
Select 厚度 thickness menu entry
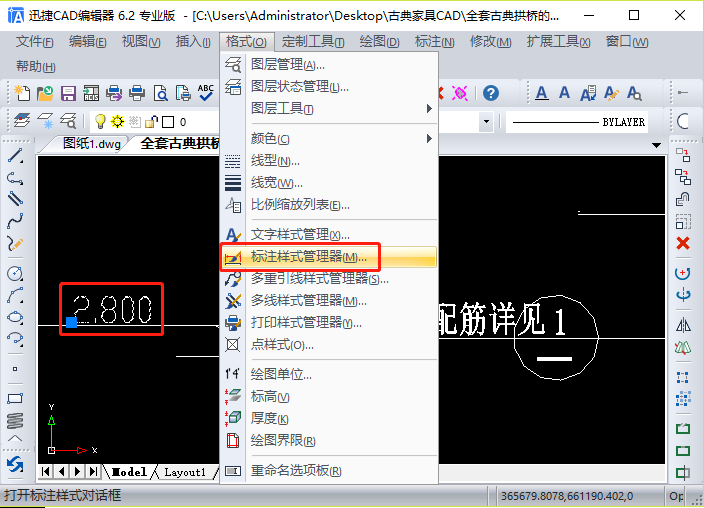[x=328, y=418]
